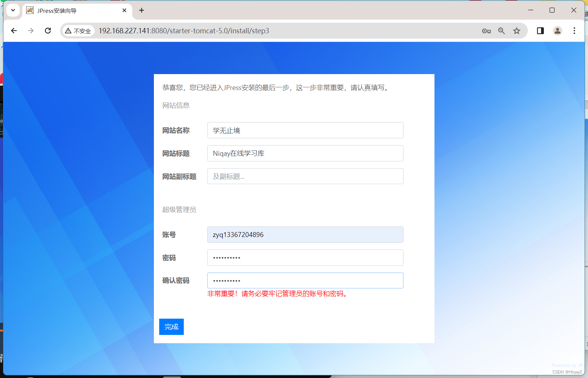The width and height of the screenshot is (588, 378).
Task: Open Chrome three-dot menu
Action: [x=574, y=31]
